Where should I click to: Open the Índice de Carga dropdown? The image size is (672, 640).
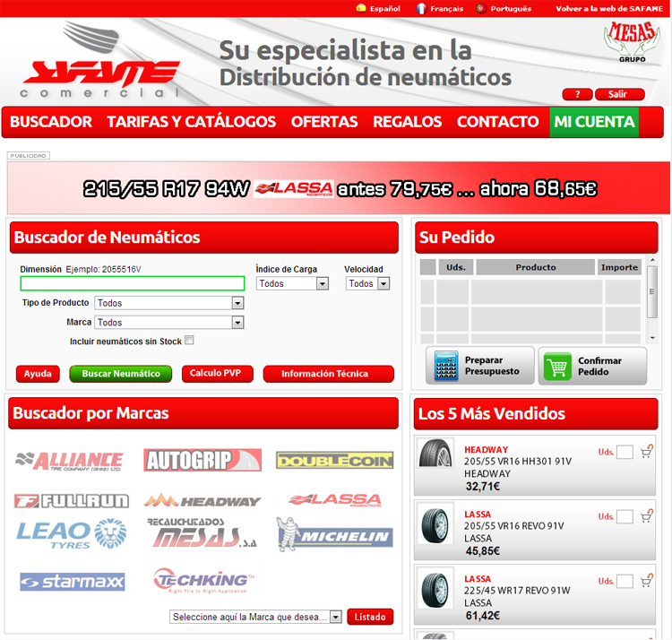coord(293,283)
